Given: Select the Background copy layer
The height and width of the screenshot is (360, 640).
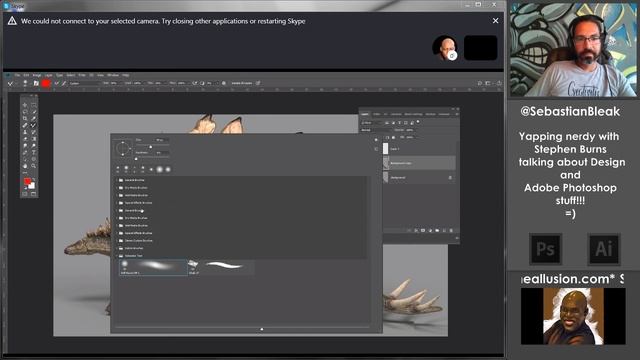Looking at the screenshot, I should coord(419,163).
